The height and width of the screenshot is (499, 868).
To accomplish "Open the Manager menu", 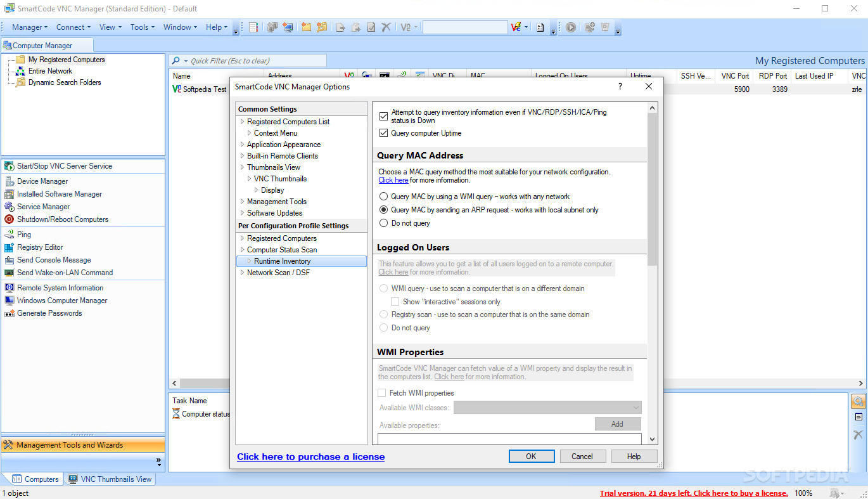I will click(x=30, y=27).
